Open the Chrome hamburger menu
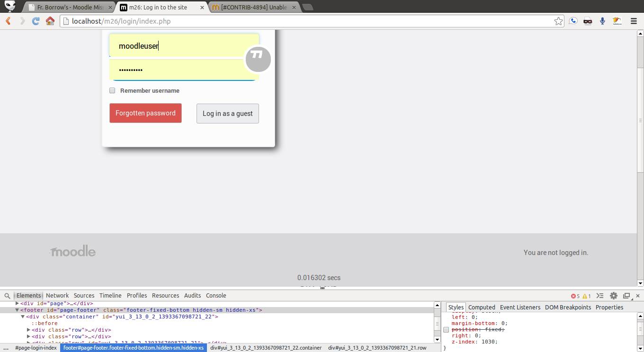The width and height of the screenshot is (644, 352). (634, 21)
